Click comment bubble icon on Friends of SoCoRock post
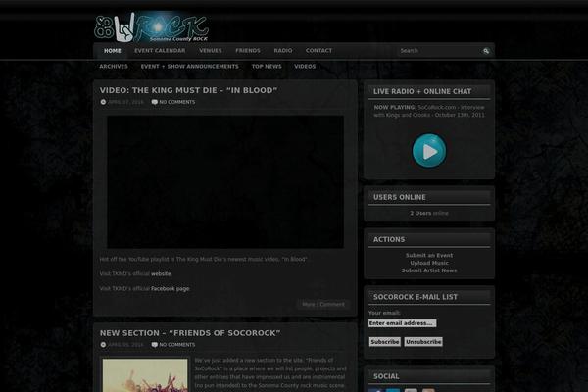This screenshot has height=392, width=588. point(154,345)
